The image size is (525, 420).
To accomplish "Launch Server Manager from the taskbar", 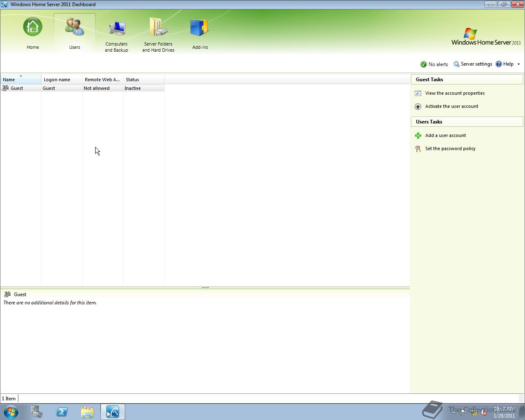I will point(37,412).
